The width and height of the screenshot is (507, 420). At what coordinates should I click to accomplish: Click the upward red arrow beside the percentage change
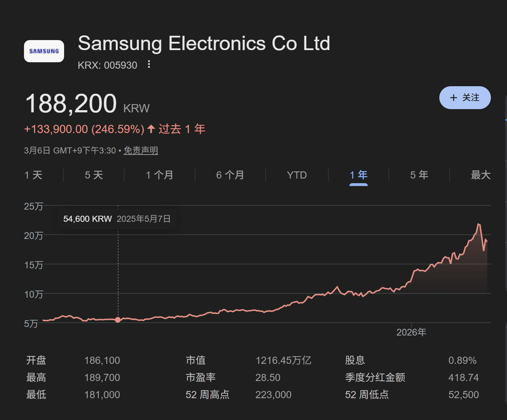click(x=150, y=129)
